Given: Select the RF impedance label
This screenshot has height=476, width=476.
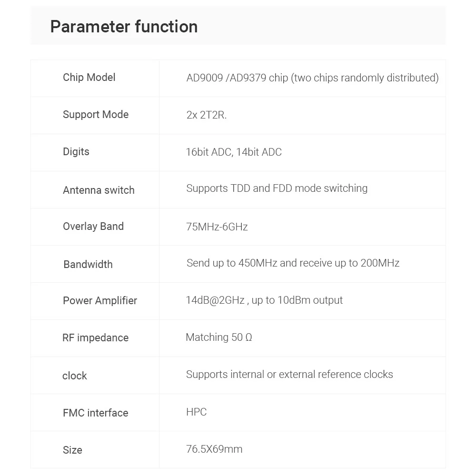Looking at the screenshot, I should (95, 338).
